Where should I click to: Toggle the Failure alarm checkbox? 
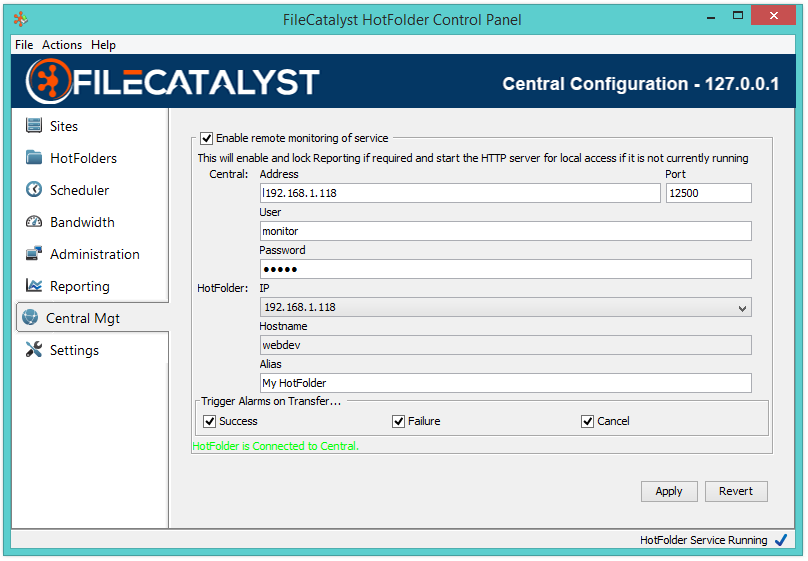[398, 421]
